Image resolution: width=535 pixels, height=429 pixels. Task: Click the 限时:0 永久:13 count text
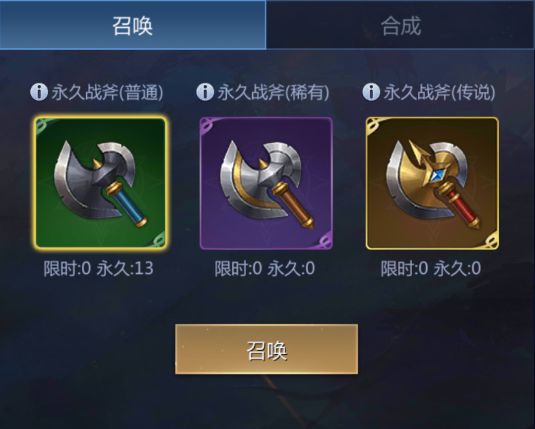[99, 268]
